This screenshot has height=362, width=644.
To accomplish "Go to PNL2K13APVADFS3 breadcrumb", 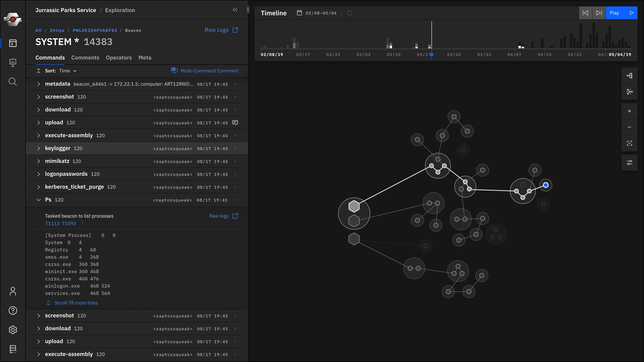I will [x=95, y=31].
